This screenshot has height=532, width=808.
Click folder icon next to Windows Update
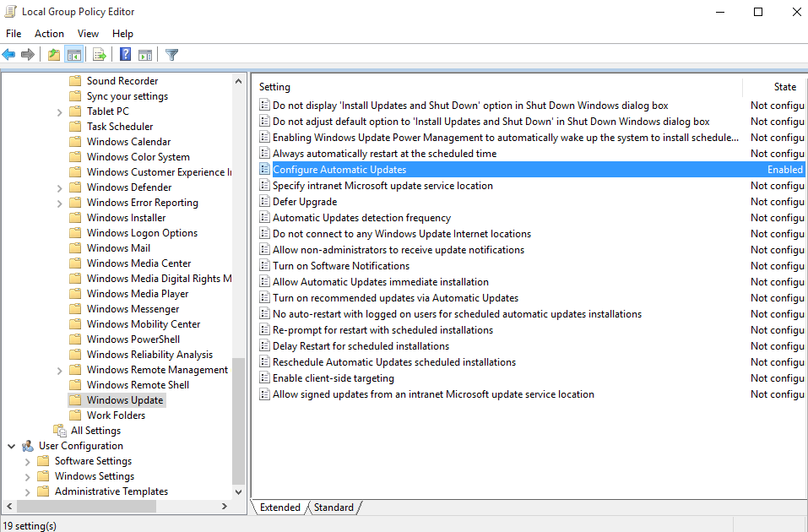coord(75,399)
